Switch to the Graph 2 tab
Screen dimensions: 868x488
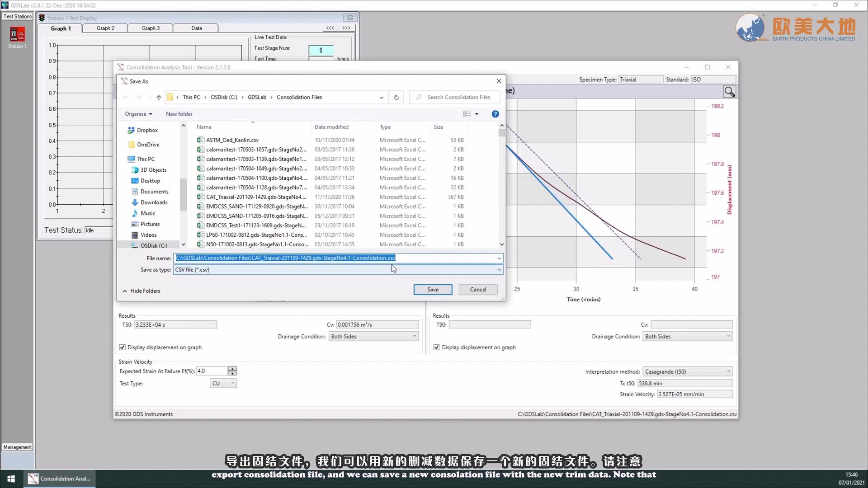coord(105,28)
